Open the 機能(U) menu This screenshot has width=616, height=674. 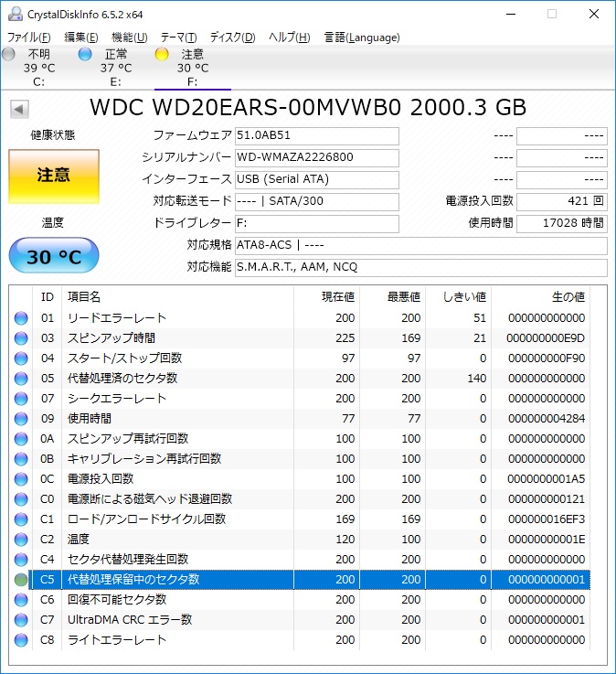click(x=129, y=37)
